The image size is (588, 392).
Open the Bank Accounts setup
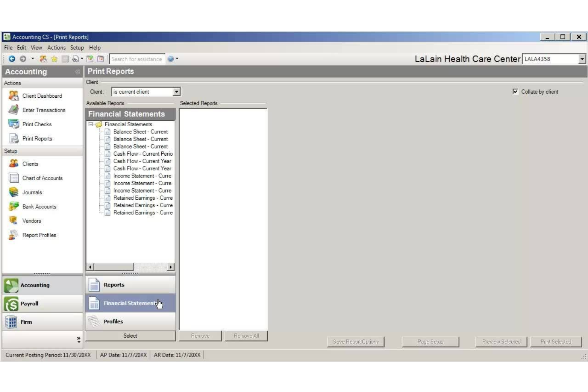pos(39,207)
